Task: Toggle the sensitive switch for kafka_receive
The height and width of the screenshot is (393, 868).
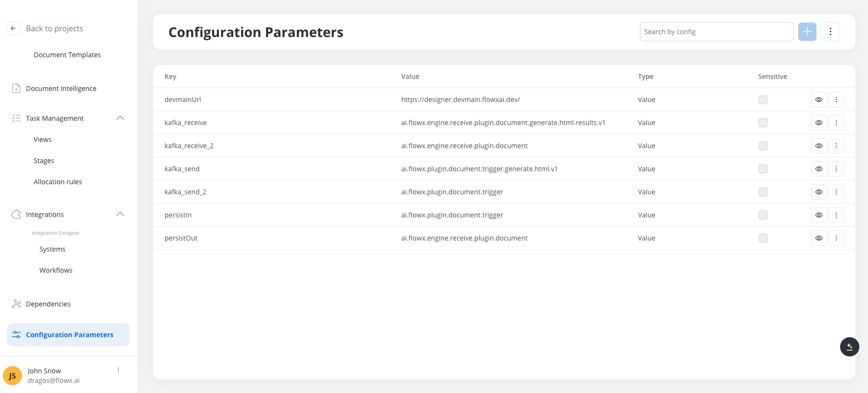Action: 763,123
